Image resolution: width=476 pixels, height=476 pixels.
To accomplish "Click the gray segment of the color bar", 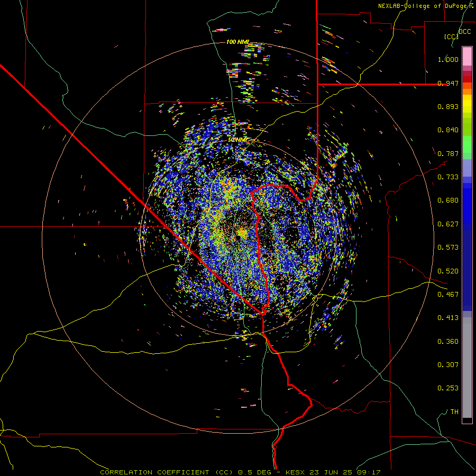I will click(x=467, y=368).
